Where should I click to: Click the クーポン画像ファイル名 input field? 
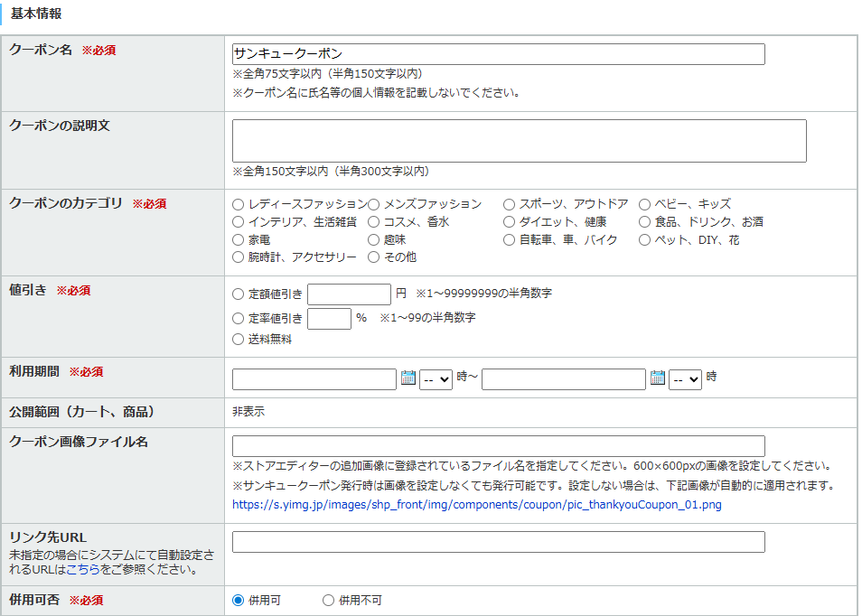click(498, 446)
